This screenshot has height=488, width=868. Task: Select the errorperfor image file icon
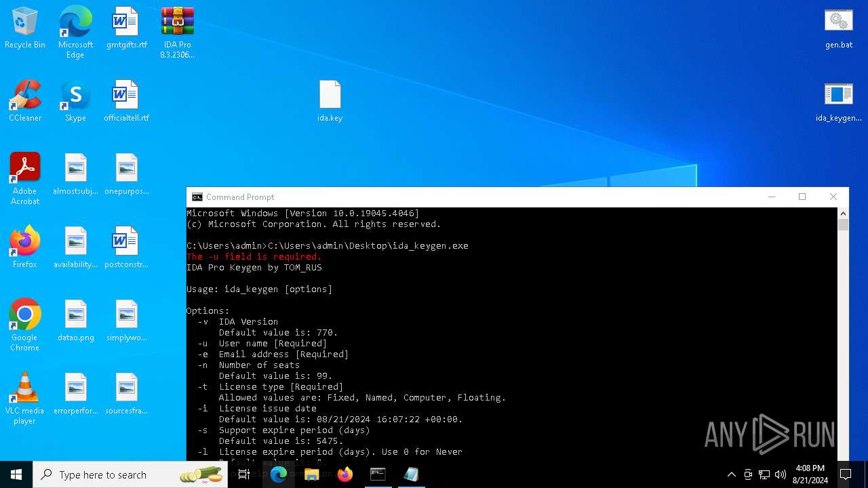pos(75,394)
